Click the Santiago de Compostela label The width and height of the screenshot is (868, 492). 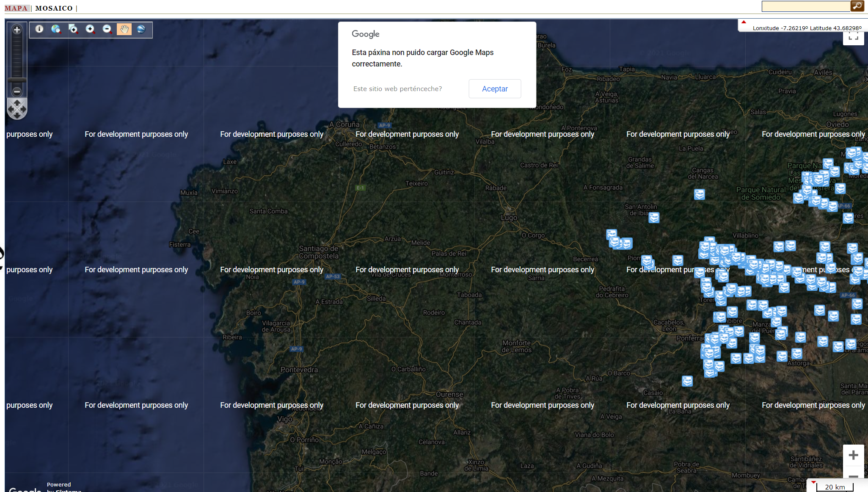319,252
